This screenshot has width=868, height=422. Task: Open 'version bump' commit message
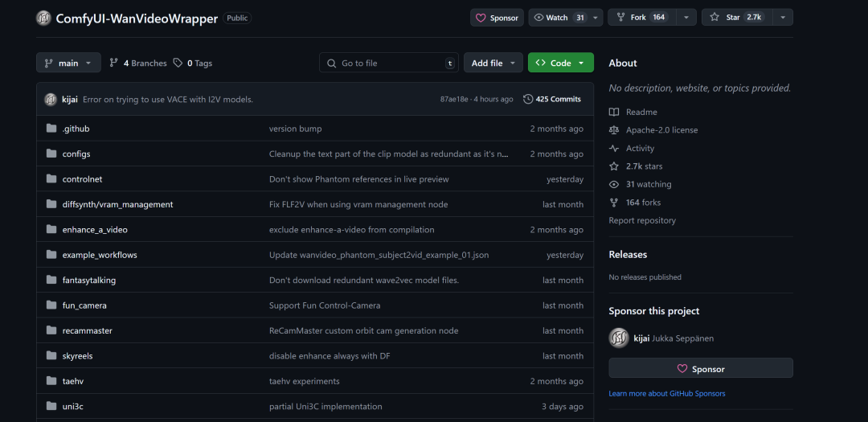click(295, 129)
